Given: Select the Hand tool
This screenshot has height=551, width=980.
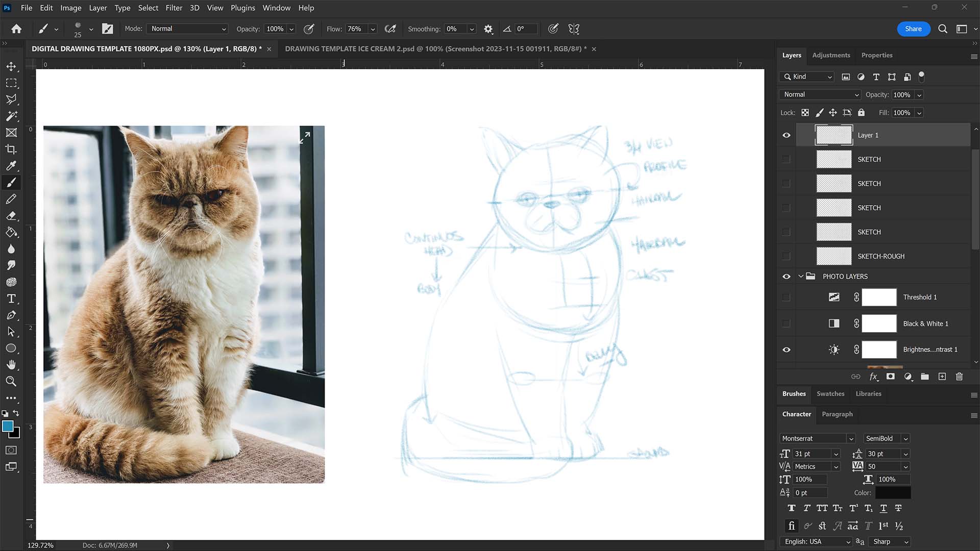Looking at the screenshot, I should [11, 365].
